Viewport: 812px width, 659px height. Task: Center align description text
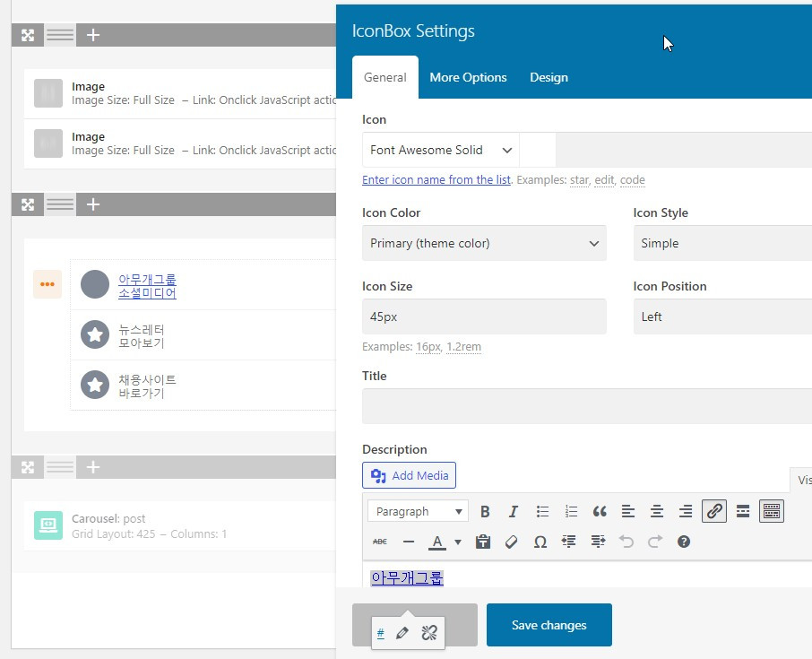[657, 511]
